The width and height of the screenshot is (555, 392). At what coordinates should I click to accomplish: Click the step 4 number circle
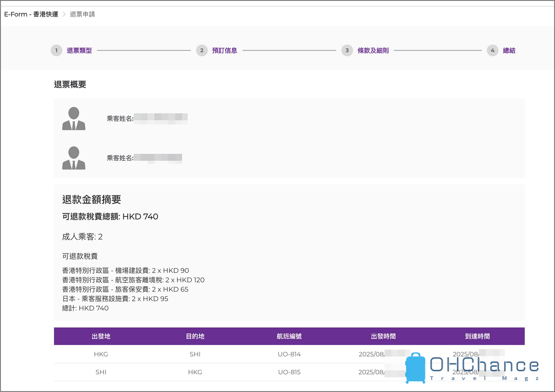(x=492, y=51)
